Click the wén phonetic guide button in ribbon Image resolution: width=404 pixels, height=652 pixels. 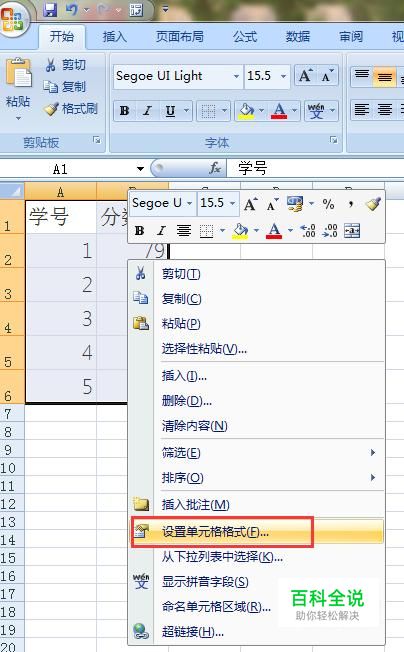coord(316,111)
